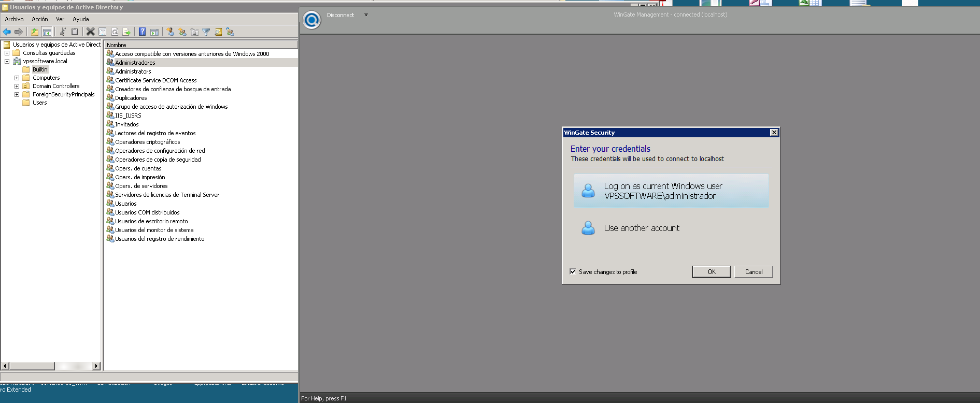Screen dimensions: 980x403
Task: Click the Nombre column header
Action: (201, 45)
